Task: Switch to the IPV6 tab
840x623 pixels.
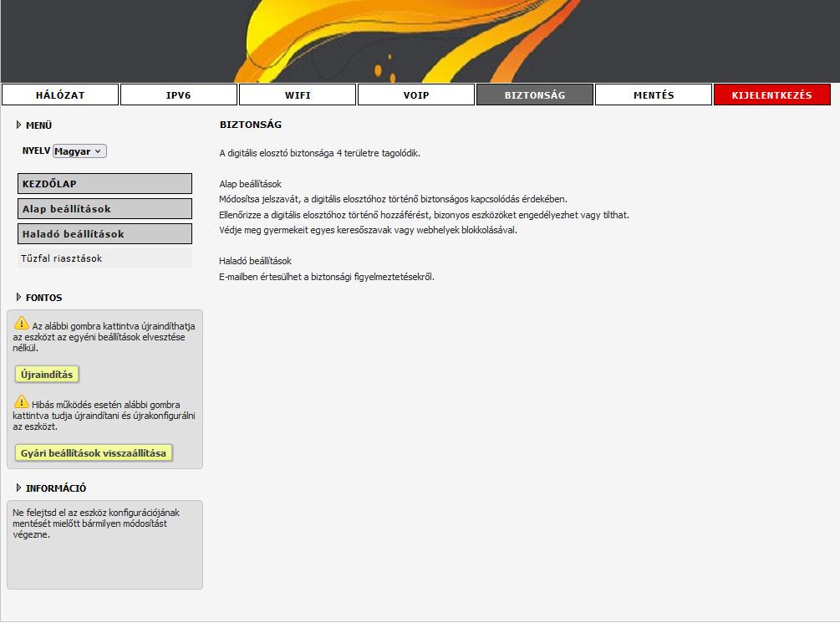Action: point(179,94)
